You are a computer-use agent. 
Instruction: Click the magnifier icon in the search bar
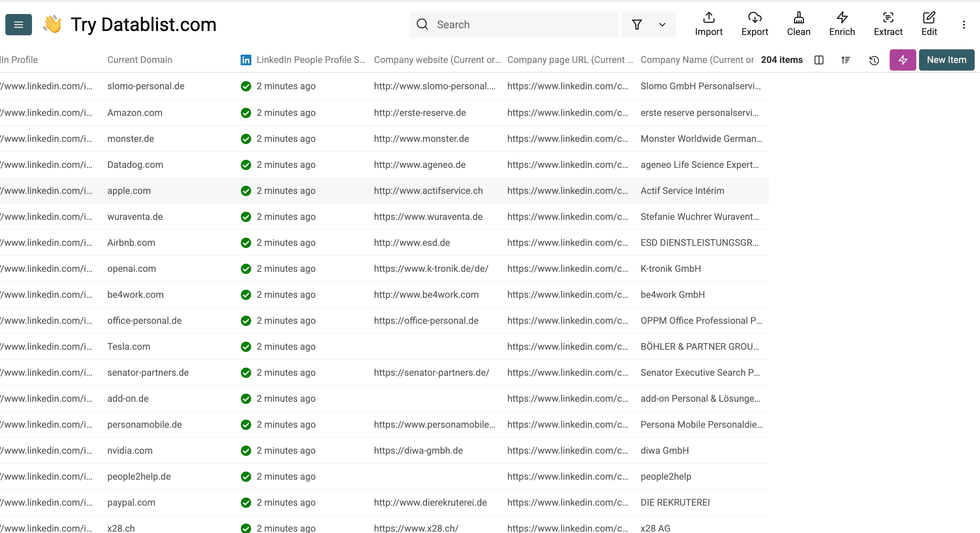[x=422, y=24]
